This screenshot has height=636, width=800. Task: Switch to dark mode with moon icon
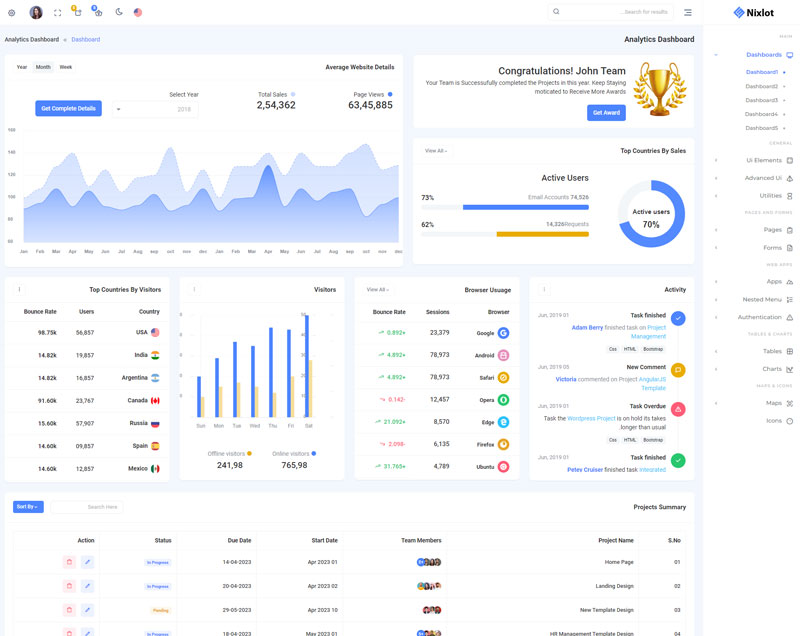click(118, 13)
